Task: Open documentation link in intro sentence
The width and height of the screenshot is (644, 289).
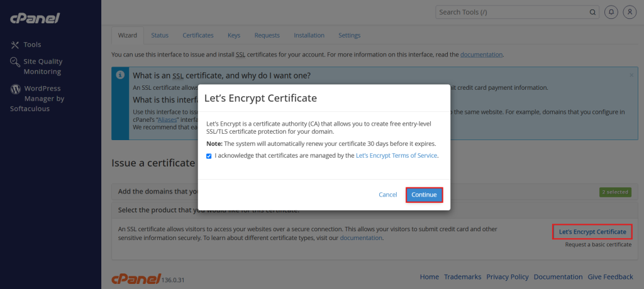Action: coord(481,54)
